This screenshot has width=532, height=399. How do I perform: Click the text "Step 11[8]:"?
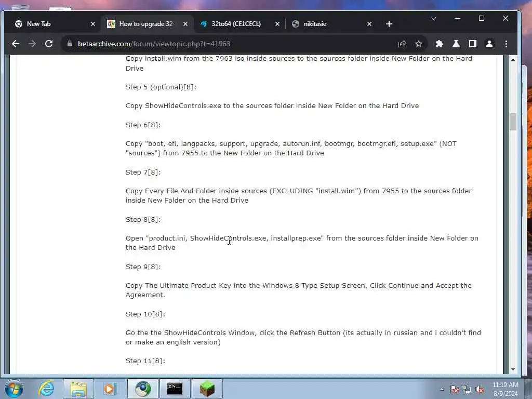click(145, 361)
